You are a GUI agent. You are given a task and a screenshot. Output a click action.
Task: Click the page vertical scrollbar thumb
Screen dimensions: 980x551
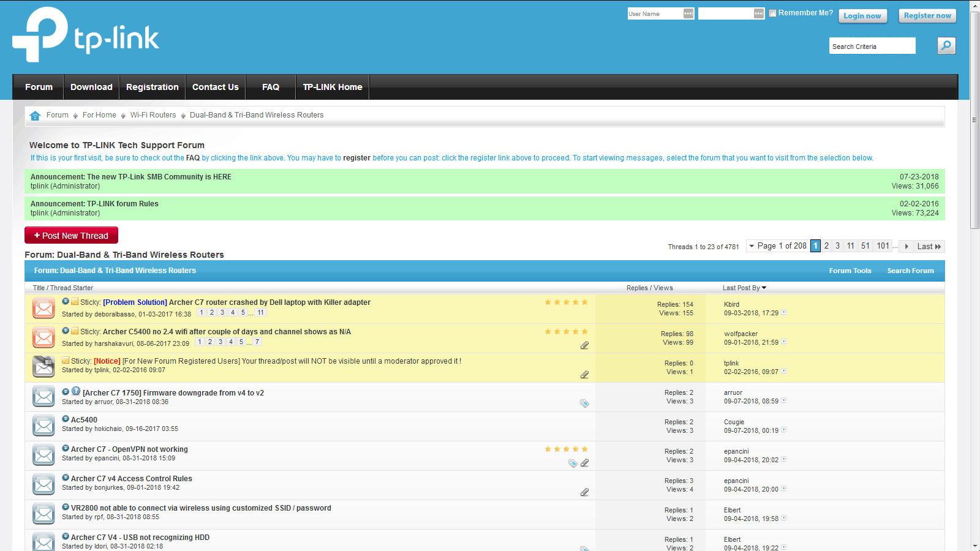[x=975, y=120]
